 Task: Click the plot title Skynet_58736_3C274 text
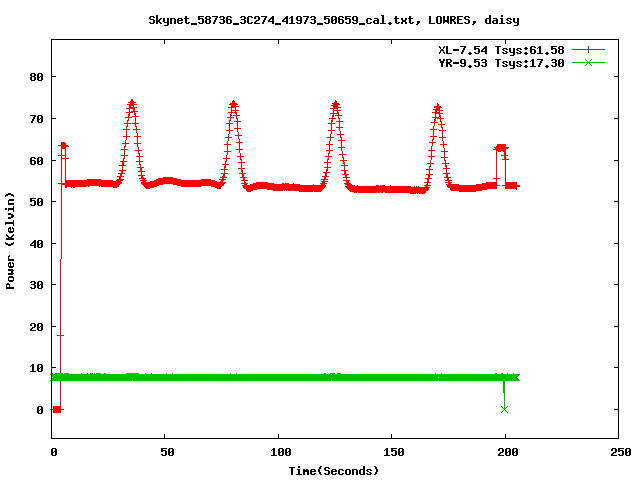tap(333, 20)
